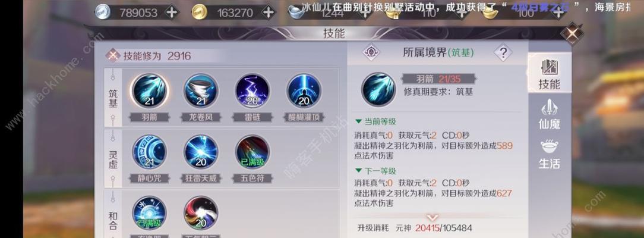The height and width of the screenshot is (238, 644).
Task: Choose the 雷链 lightning skill icon
Action: (252, 91)
